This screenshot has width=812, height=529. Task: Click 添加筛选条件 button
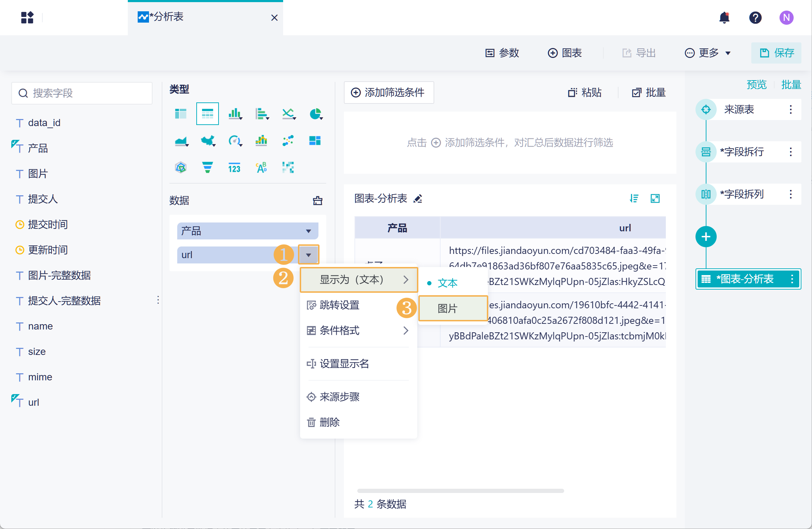(389, 93)
